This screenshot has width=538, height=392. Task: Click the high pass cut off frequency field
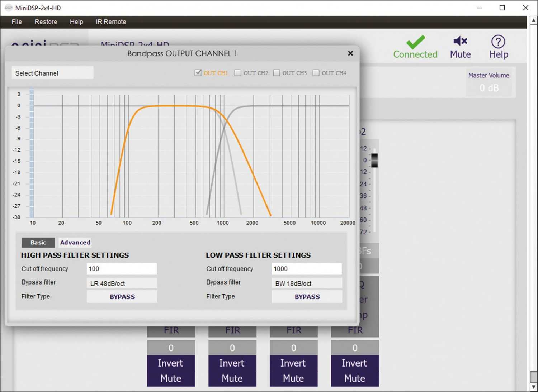pyautogui.click(x=122, y=269)
